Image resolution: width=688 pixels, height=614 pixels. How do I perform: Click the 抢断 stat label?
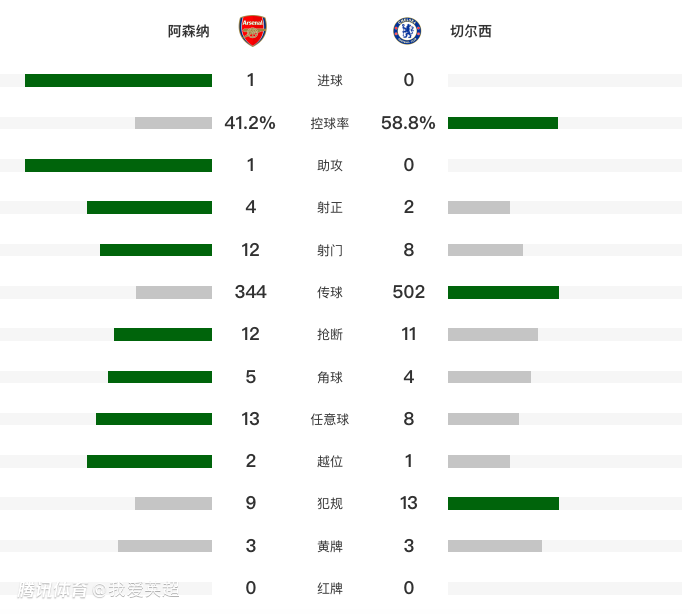330,334
